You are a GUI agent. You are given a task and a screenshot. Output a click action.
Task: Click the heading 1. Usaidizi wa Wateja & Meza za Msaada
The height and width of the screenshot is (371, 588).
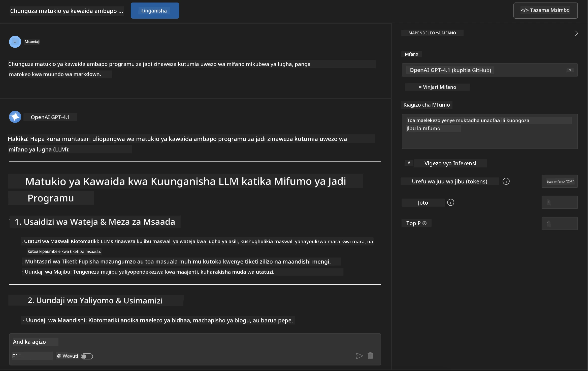pos(95,222)
